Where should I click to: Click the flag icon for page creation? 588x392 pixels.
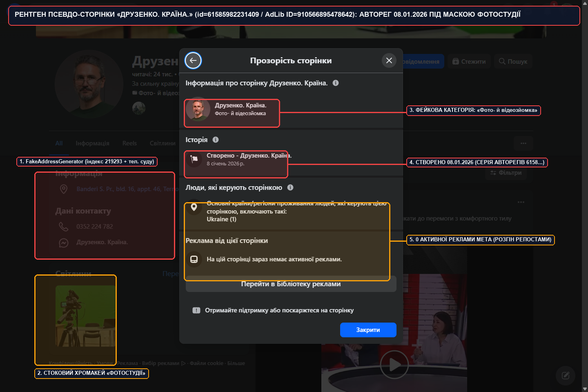[194, 159]
